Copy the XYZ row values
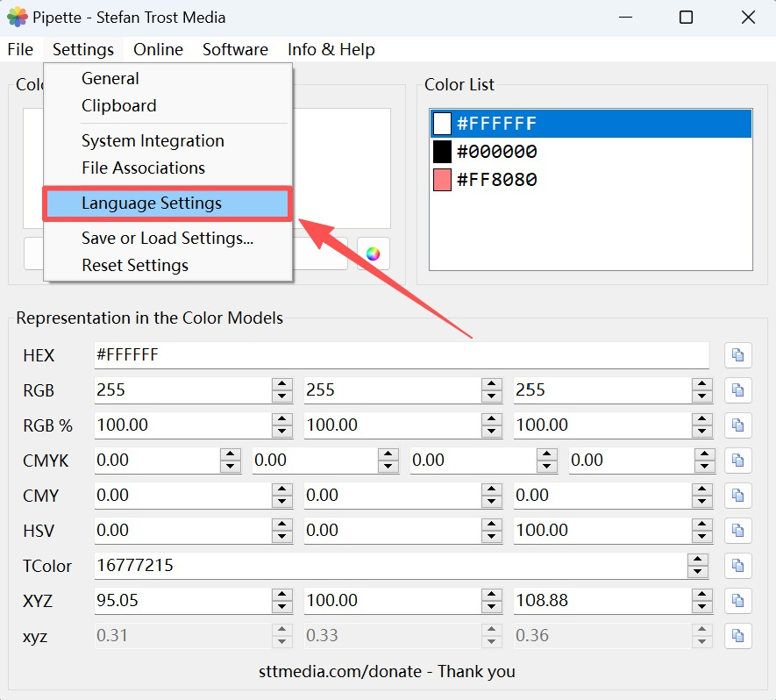This screenshot has width=776, height=700. click(737, 601)
